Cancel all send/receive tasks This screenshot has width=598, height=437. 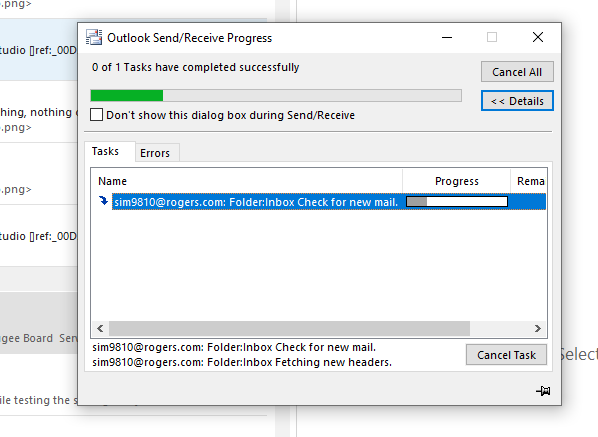pyautogui.click(x=517, y=72)
